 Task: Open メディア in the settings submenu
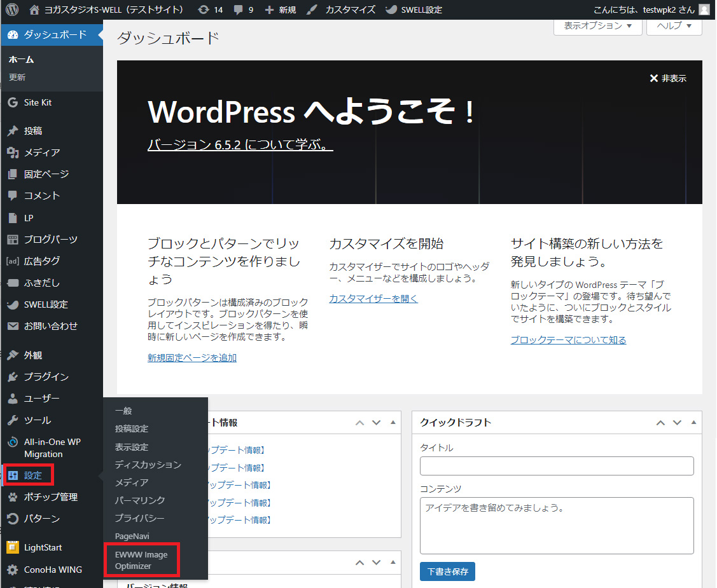click(132, 482)
